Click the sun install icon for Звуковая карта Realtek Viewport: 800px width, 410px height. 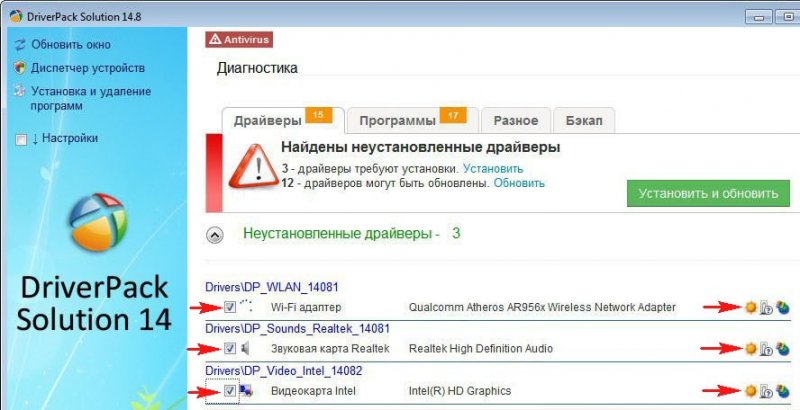751,349
